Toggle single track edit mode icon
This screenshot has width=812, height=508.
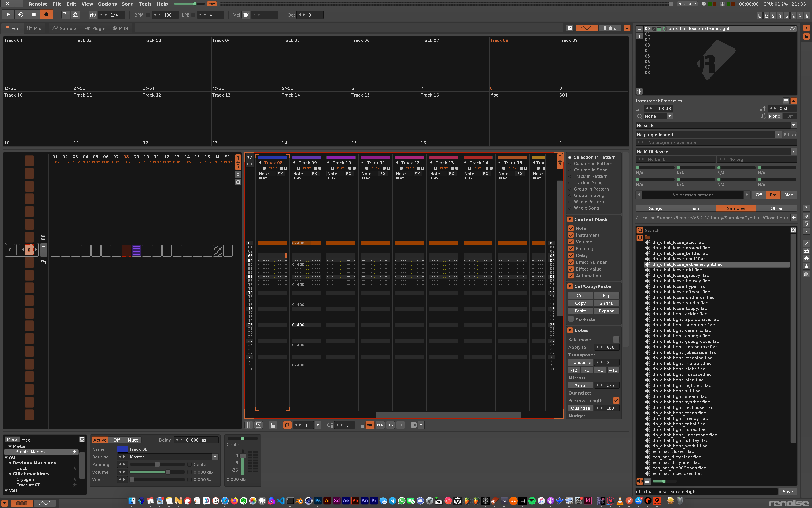(249, 425)
